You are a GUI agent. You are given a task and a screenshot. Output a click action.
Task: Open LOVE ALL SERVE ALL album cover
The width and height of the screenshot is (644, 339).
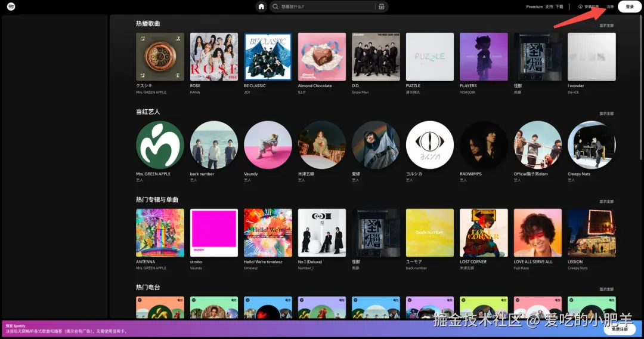(x=538, y=233)
